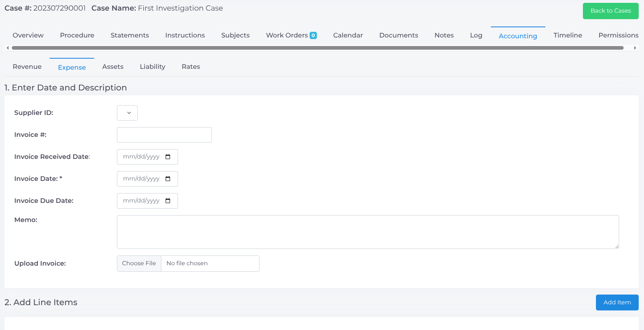Open the Statements tab
Viewport: 644px width, 330px height.
(130, 35)
